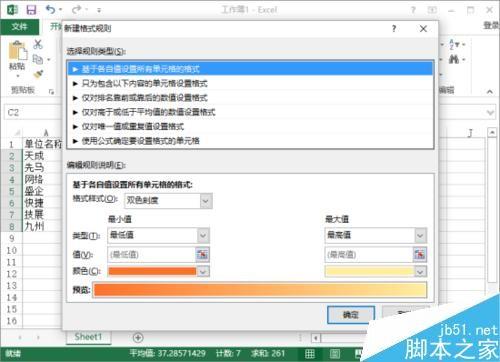Screen dimensions: 500x362
Task: Click vertical scrollbar up arrow
Action: [x=492, y=133]
